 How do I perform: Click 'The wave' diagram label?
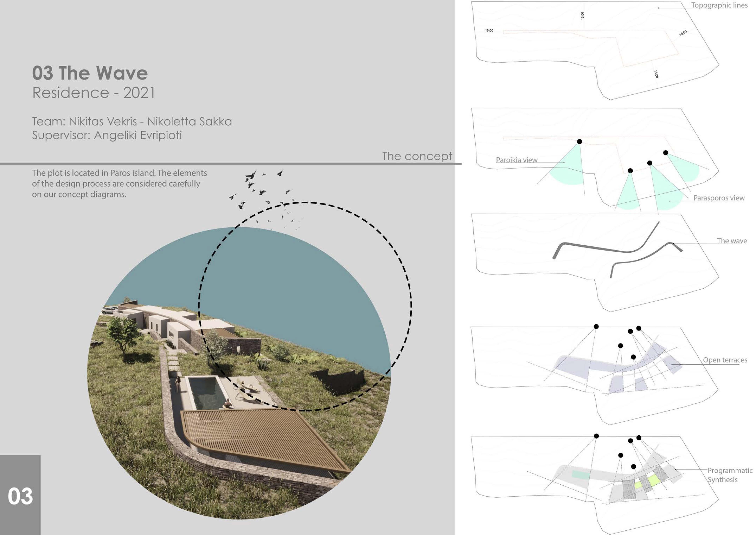[732, 241]
